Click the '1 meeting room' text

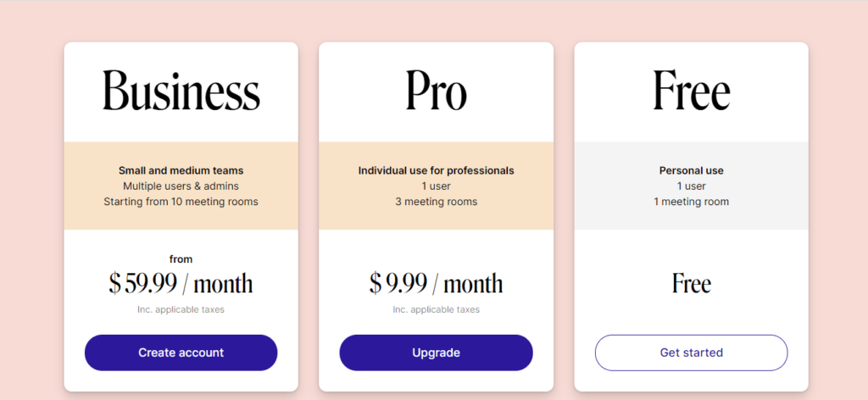(x=691, y=202)
